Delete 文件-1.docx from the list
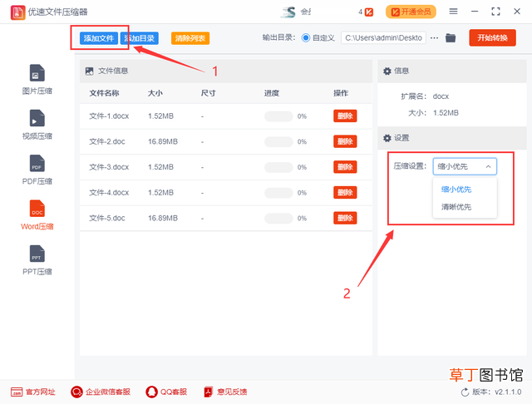This screenshot has width=532, height=404. (345, 116)
